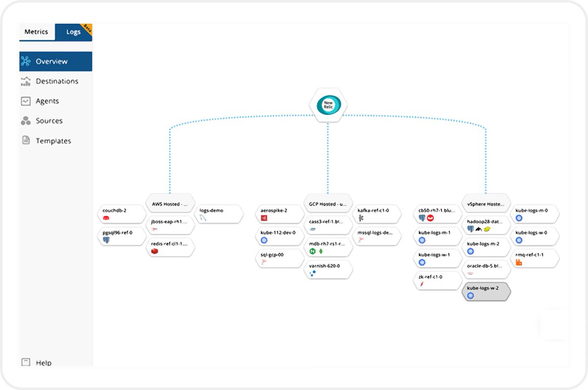Click the Destinations chart icon

26,81
